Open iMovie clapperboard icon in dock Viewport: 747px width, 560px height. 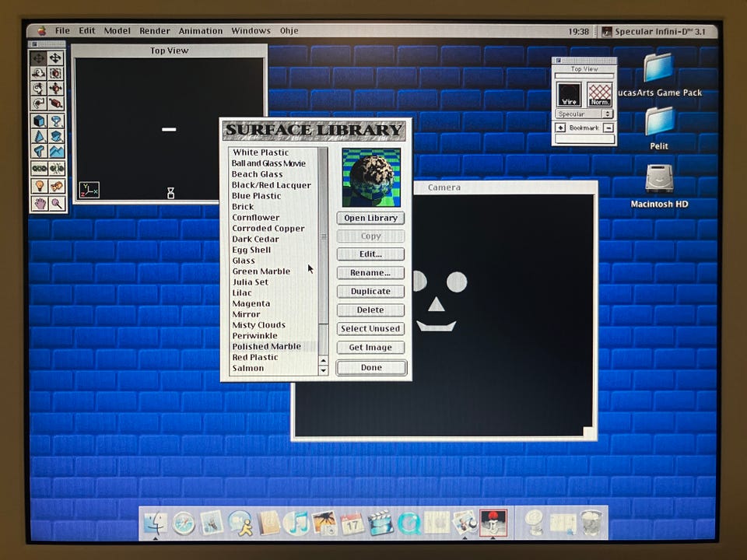point(381,523)
